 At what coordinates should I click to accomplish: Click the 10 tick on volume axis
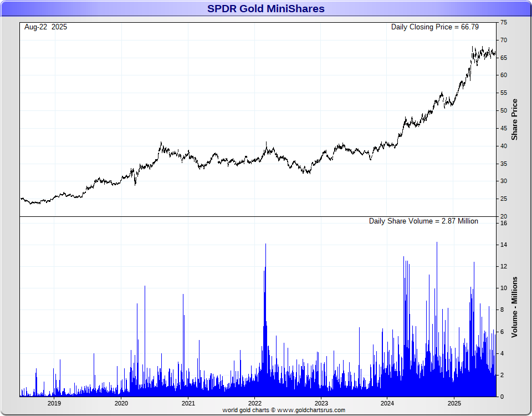tap(504, 288)
